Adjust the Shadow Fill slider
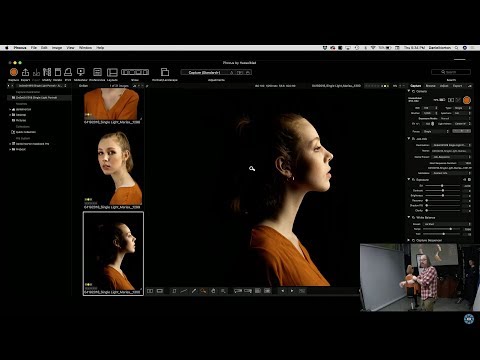 click(x=443, y=205)
